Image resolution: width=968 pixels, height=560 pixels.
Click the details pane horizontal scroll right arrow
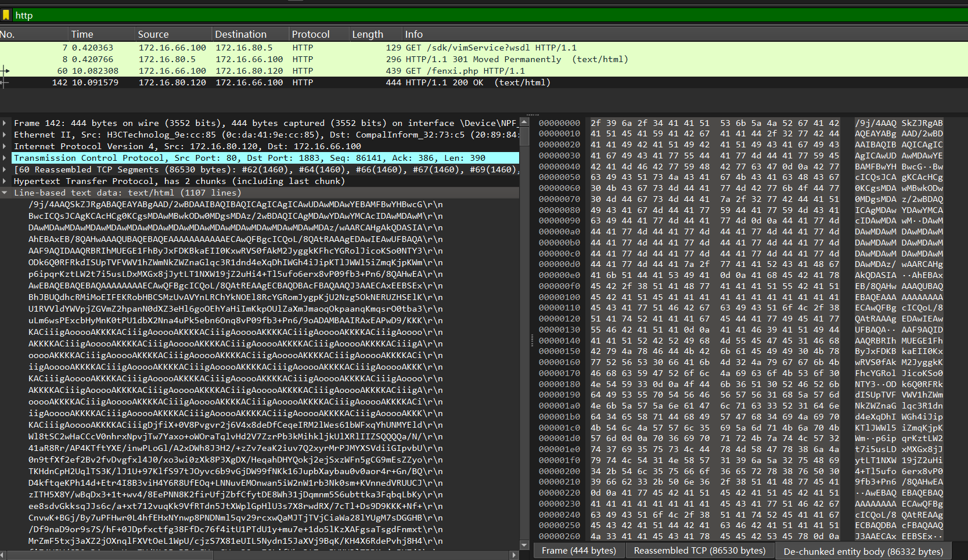point(514,555)
